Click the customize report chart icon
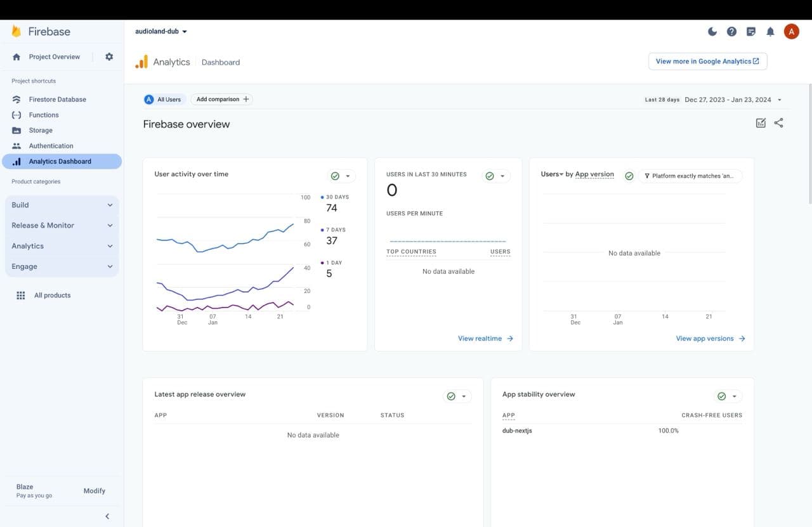Image resolution: width=812 pixels, height=527 pixels. coord(761,123)
